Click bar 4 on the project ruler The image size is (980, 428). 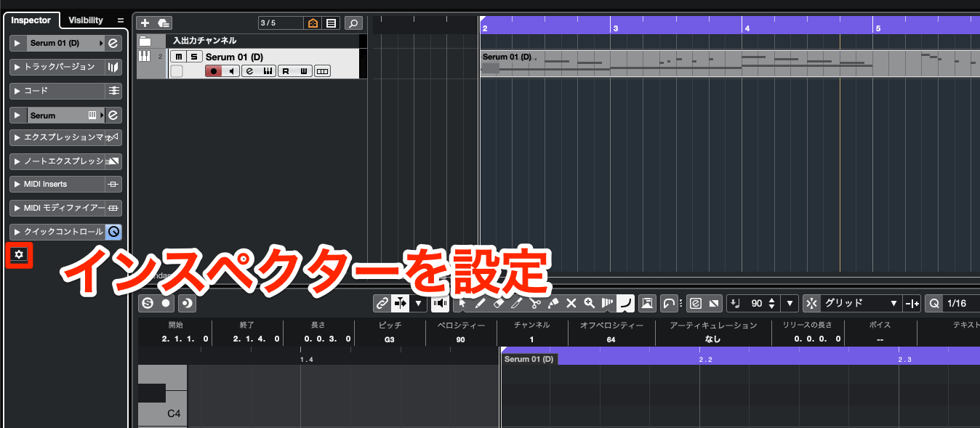click(746, 28)
